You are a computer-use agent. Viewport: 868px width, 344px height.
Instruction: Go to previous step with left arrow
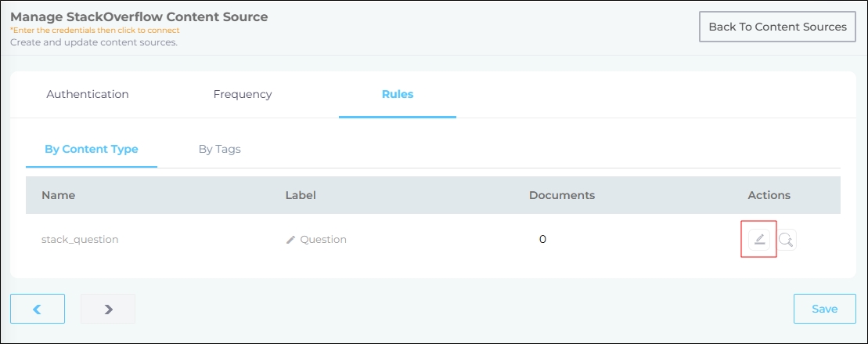[38, 309]
